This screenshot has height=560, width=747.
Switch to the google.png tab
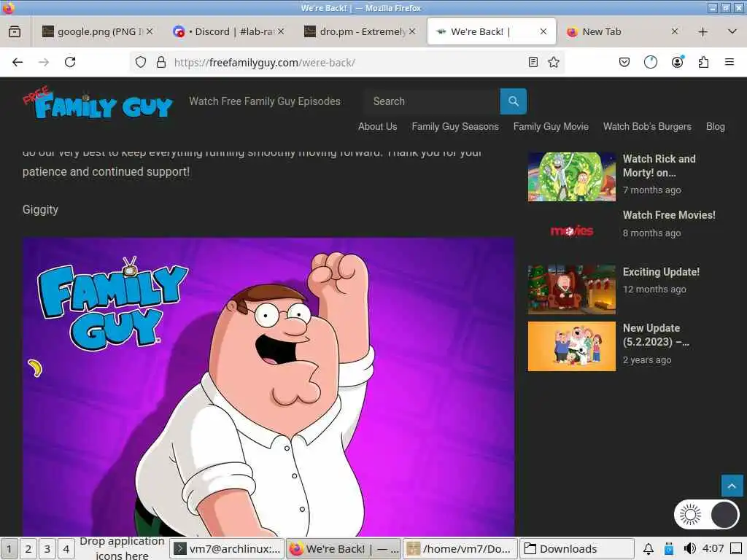pyautogui.click(x=93, y=32)
